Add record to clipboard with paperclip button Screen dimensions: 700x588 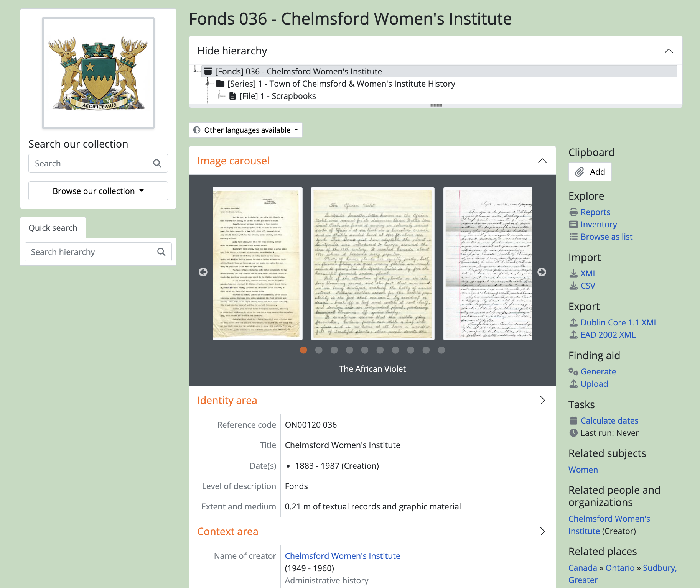(590, 172)
